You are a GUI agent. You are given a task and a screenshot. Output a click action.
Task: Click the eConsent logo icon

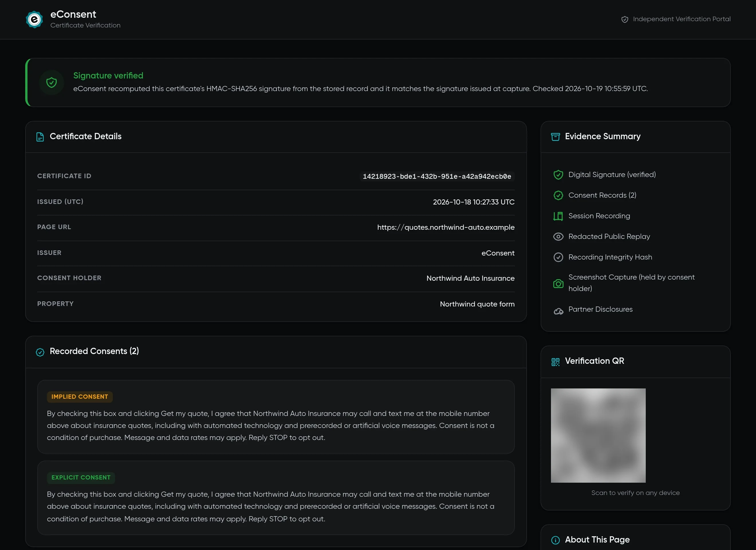[34, 19]
